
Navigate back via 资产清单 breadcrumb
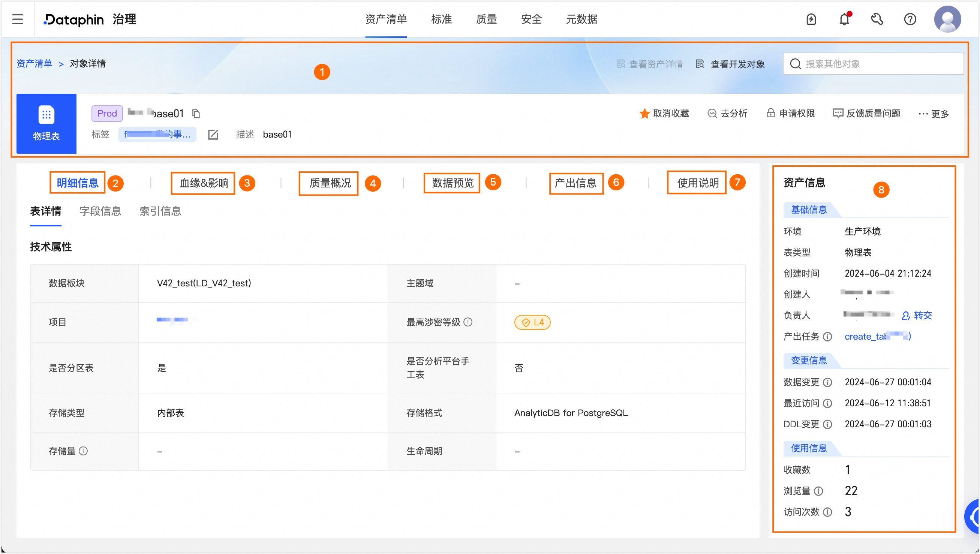click(x=34, y=64)
